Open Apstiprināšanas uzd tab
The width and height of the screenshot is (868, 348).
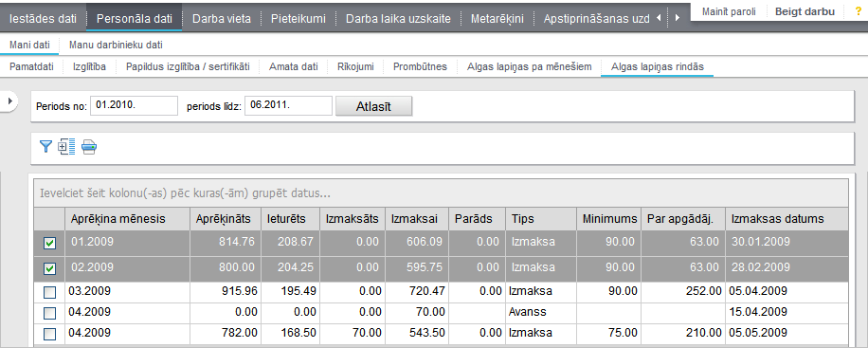click(x=597, y=18)
